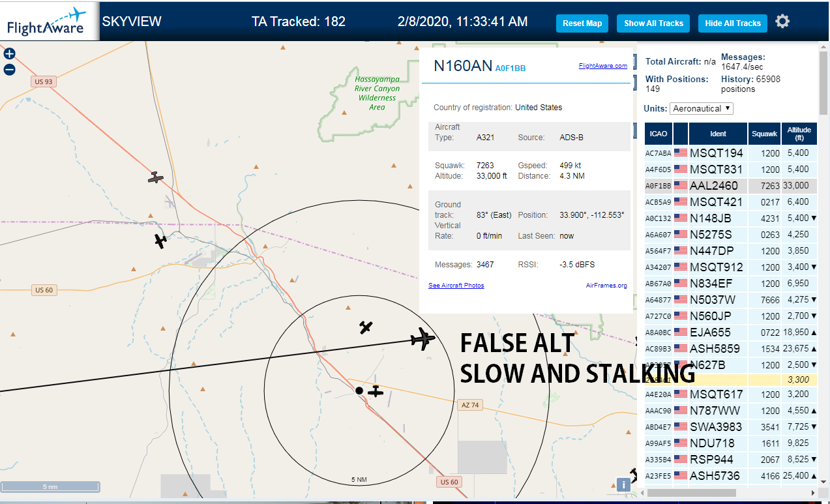Select the SWA3983 row

point(731,427)
